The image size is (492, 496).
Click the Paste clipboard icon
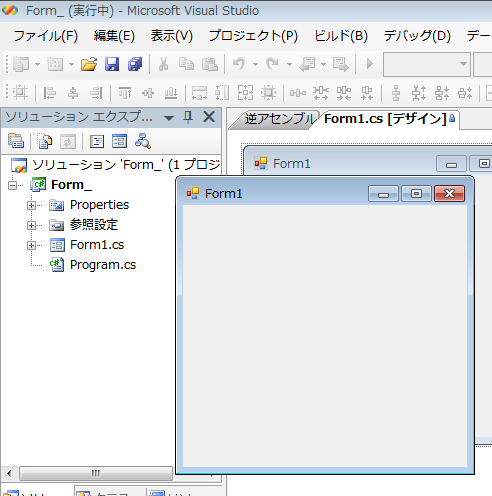click(x=210, y=64)
